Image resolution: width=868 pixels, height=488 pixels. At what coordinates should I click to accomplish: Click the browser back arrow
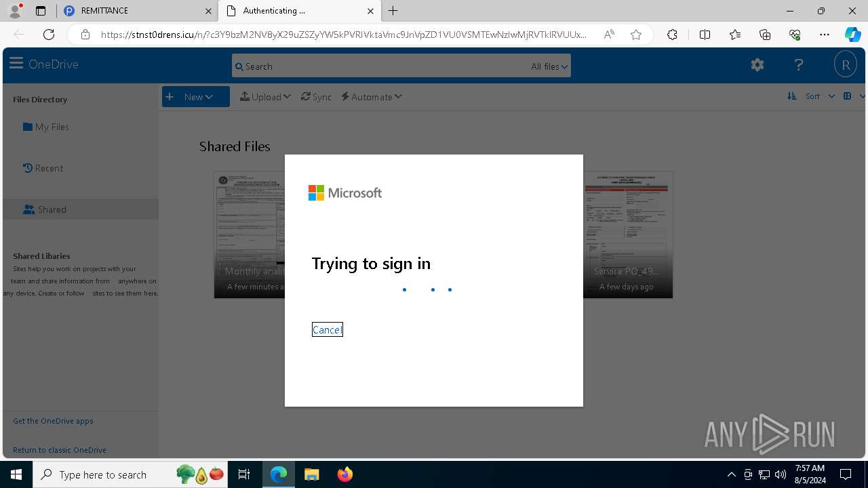coord(19,35)
